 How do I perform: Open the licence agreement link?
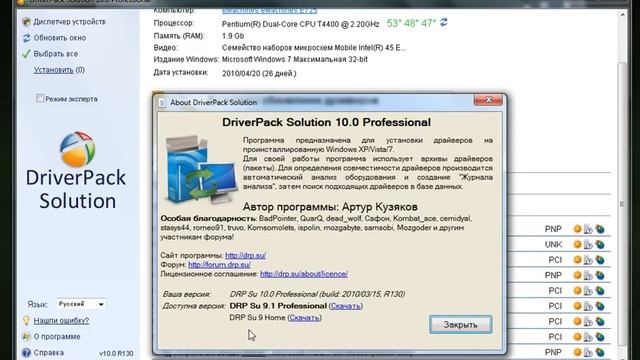click(304, 274)
